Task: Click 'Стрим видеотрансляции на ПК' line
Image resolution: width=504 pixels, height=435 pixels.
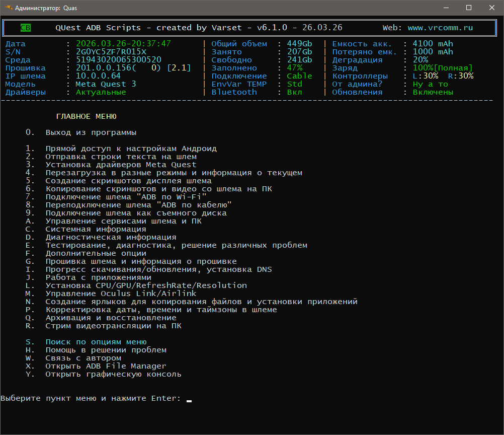Action: tap(114, 326)
